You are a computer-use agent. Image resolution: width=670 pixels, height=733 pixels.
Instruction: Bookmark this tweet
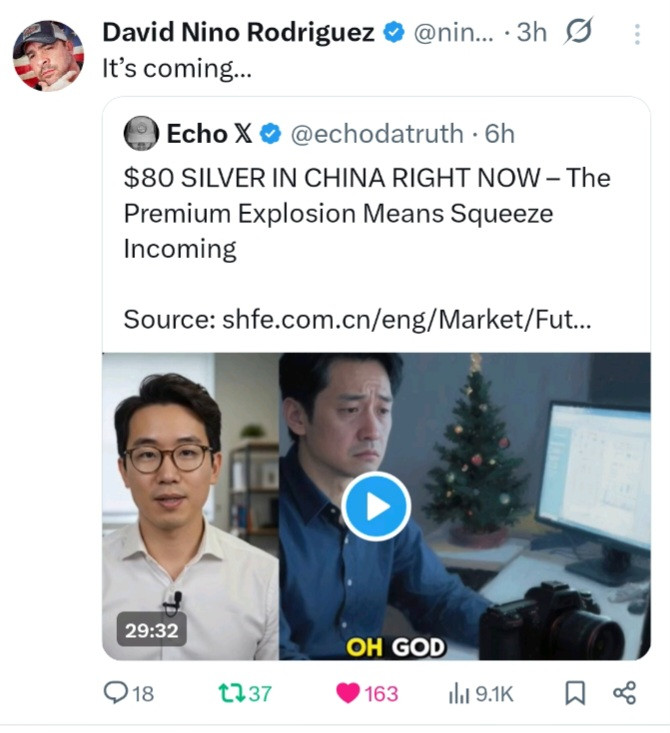(575, 692)
